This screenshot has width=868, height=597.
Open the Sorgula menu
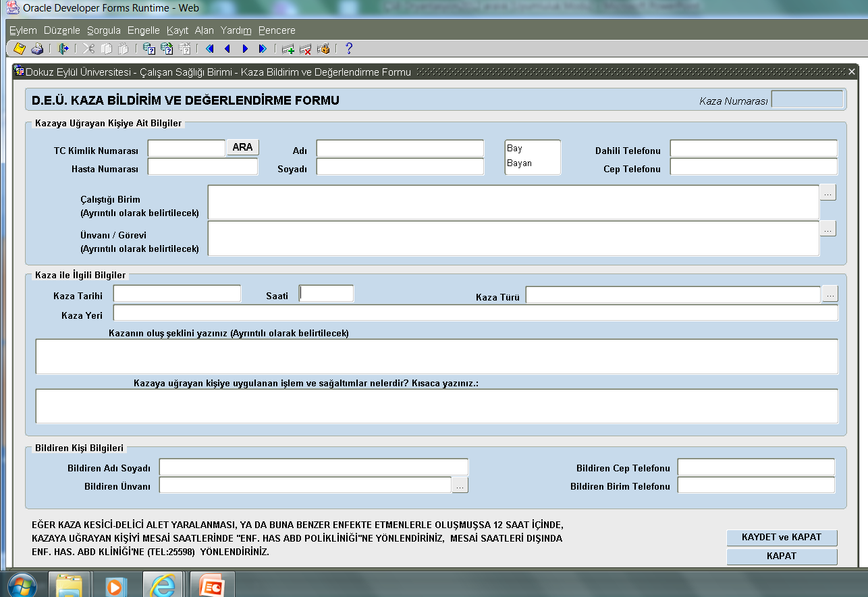[104, 30]
